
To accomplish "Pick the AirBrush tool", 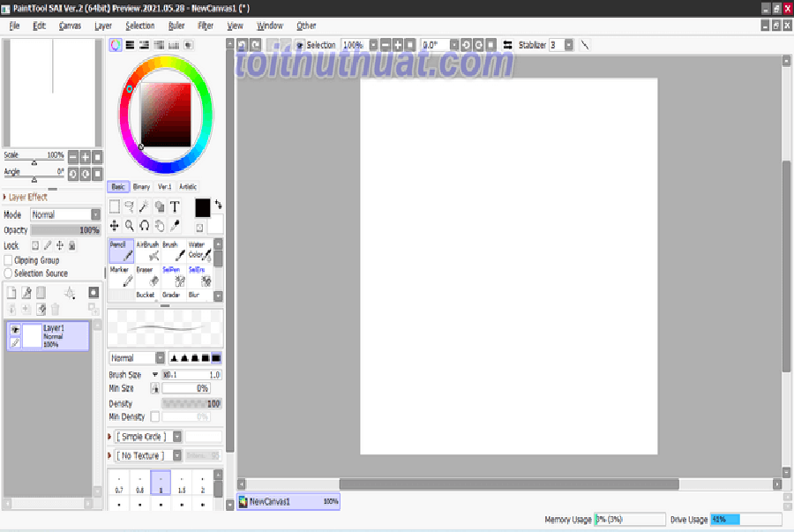I will [148, 251].
